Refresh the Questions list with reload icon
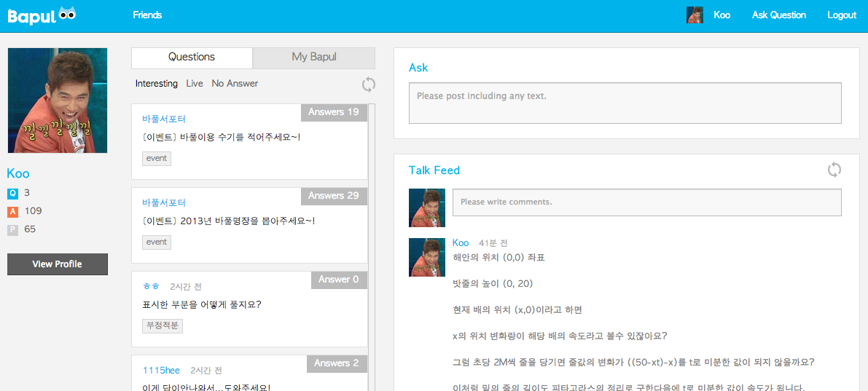Image resolution: width=868 pixels, height=391 pixels. point(369,84)
